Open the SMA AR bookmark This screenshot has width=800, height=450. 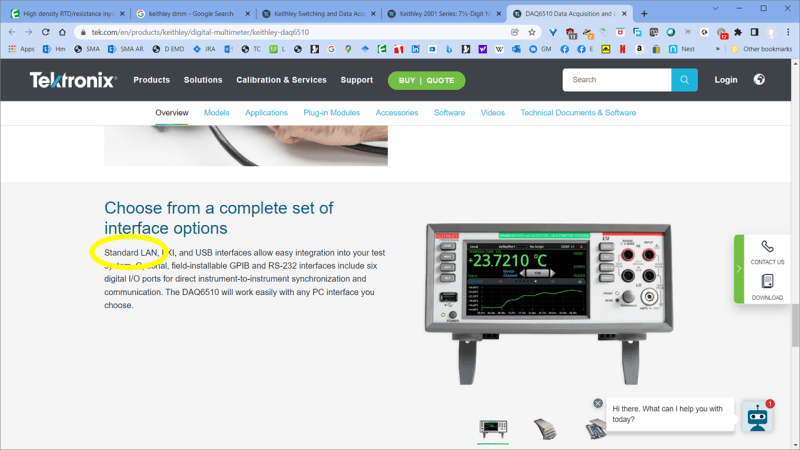(126, 49)
